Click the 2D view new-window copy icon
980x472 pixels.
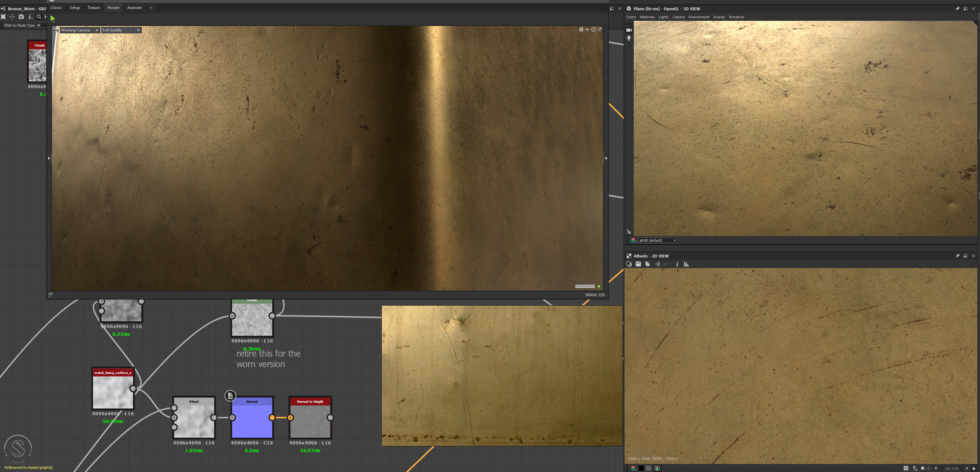point(629,264)
